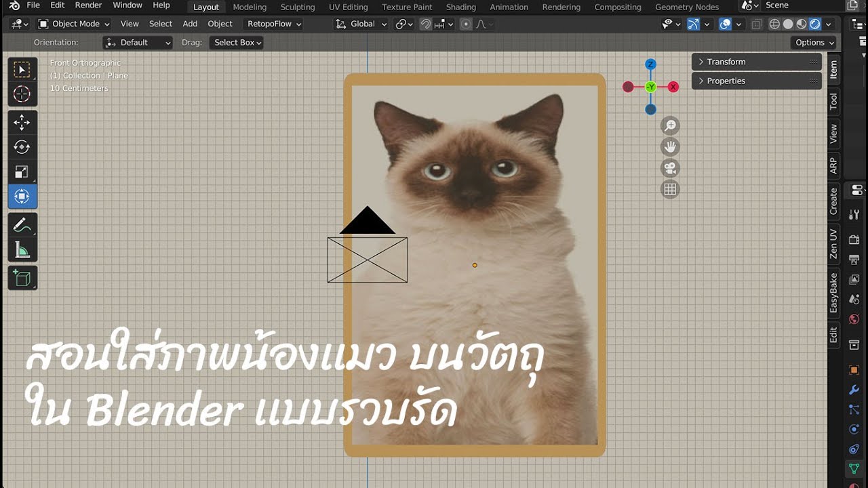Image resolution: width=868 pixels, height=488 pixels.
Task: Open the Zen UV sidebar tab
Action: point(833,244)
